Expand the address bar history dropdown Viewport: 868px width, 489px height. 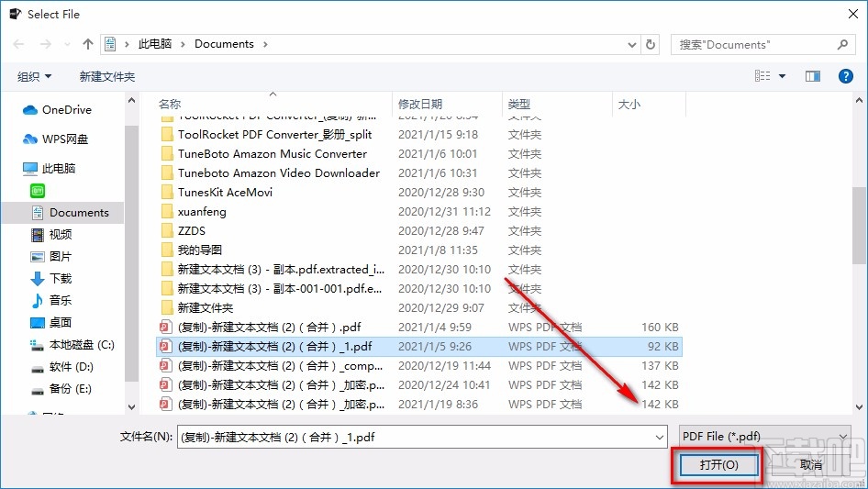click(x=631, y=45)
